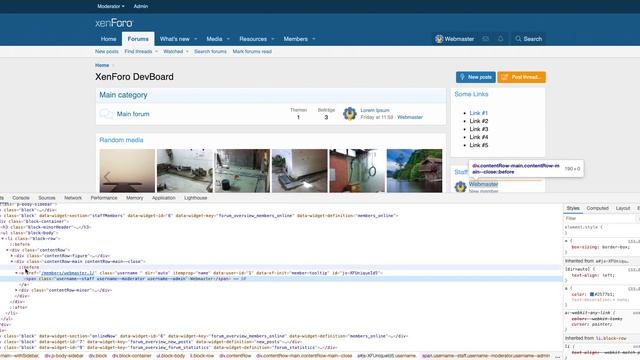Open the Moderator dropdown menu
640x360 pixels.
click(111, 6)
